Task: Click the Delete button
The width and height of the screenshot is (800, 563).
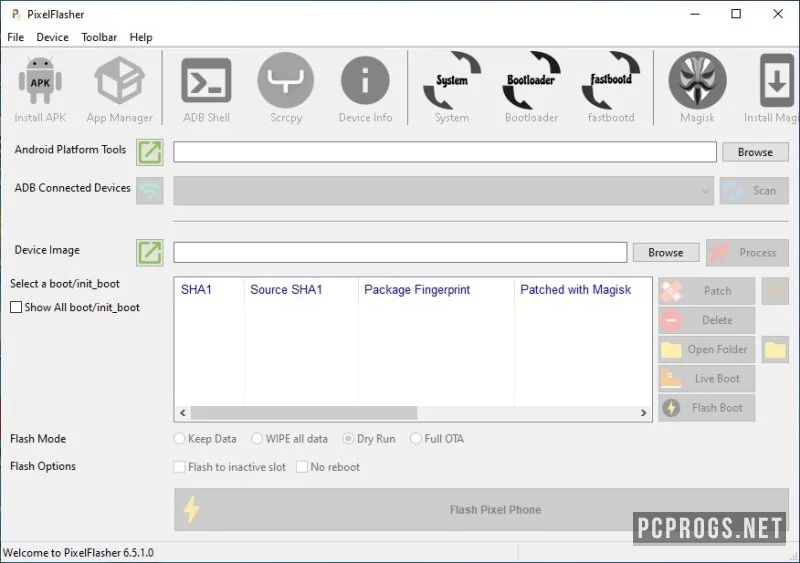Action: tap(707, 321)
